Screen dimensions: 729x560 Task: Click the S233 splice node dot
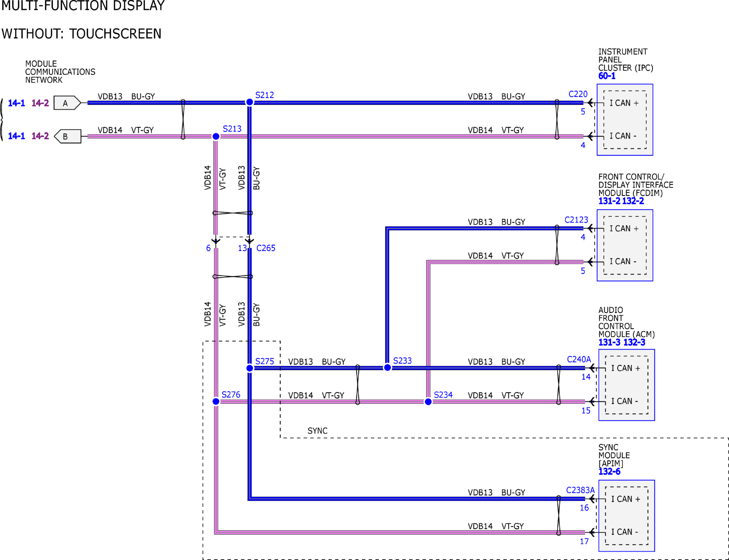click(387, 368)
